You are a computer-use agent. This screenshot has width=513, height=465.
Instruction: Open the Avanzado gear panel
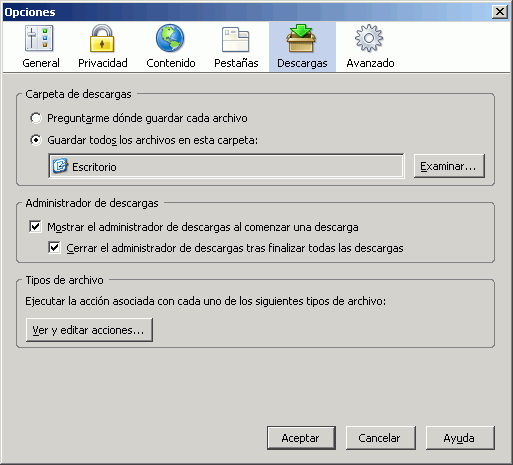coord(370,46)
